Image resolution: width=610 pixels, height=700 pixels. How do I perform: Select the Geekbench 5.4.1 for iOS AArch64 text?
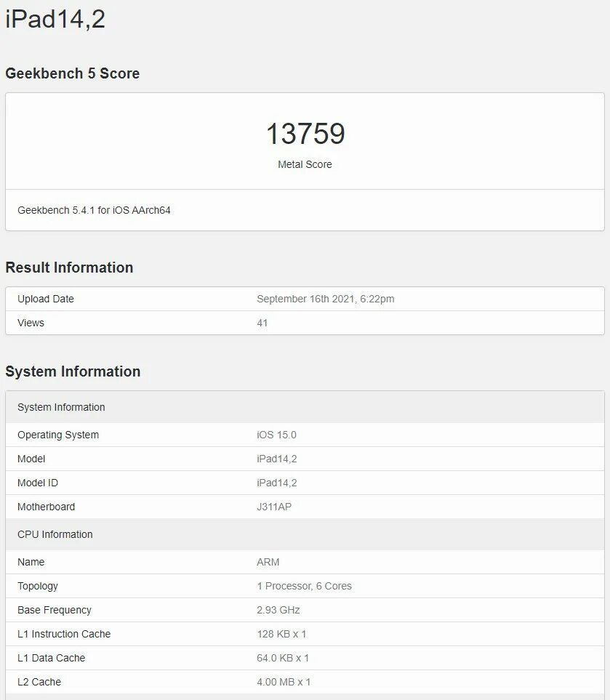94,210
